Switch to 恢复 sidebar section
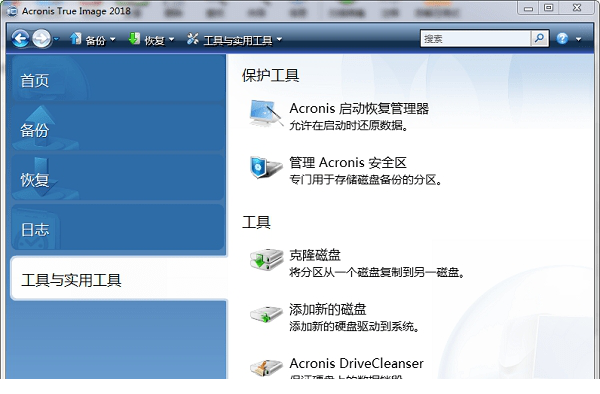This screenshot has width=600, height=394. [x=117, y=177]
